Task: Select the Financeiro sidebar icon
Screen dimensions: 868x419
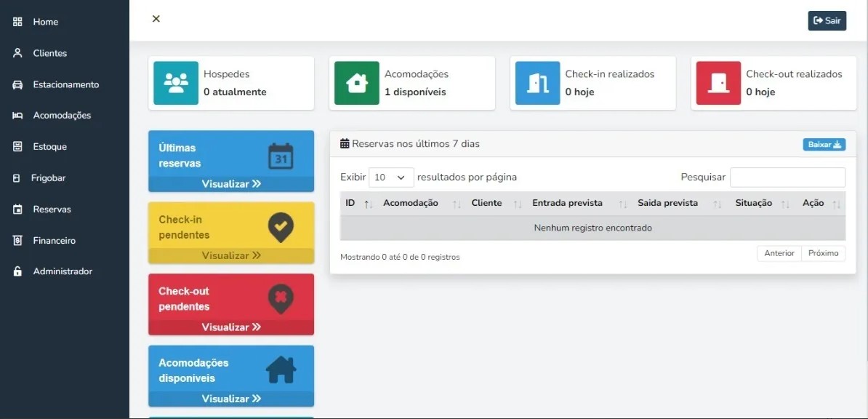Action: click(16, 240)
